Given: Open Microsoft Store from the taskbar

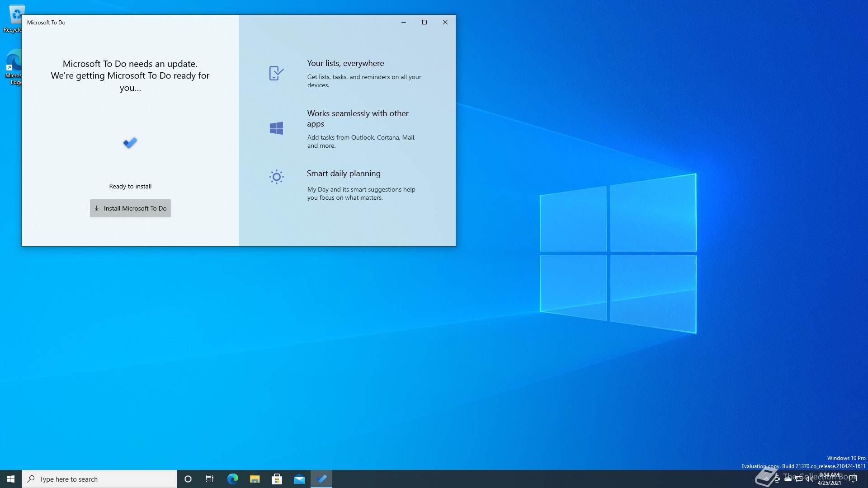Looking at the screenshot, I should click(x=277, y=479).
